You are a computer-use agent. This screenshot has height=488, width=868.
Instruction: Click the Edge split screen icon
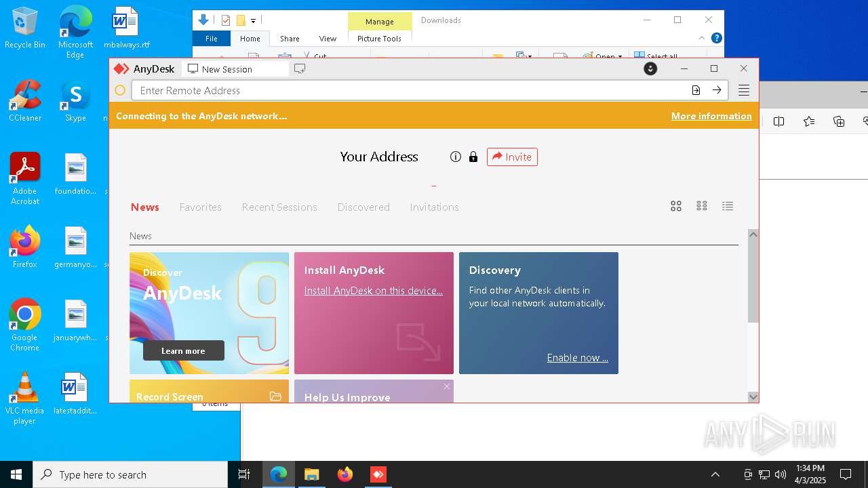tap(778, 121)
